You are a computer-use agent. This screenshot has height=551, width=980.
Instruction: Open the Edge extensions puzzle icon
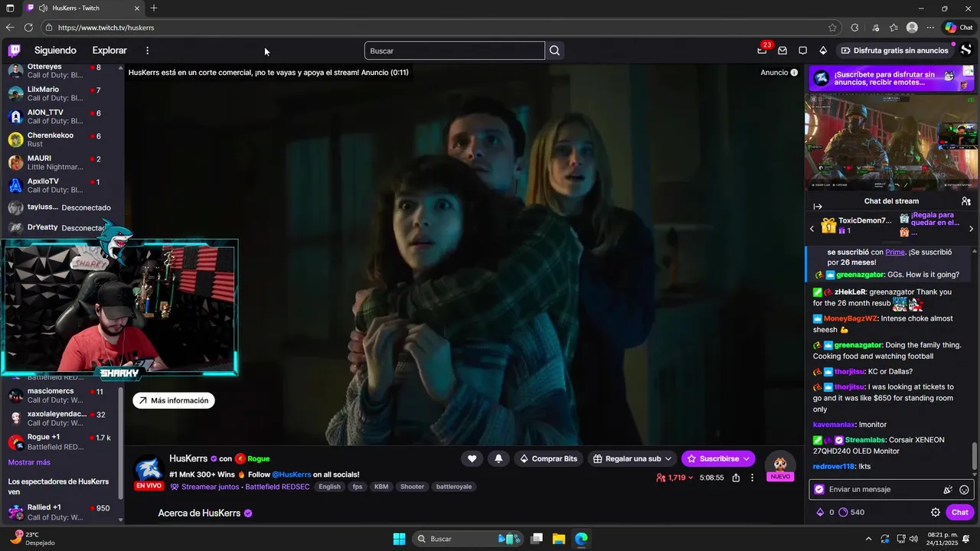click(854, 28)
